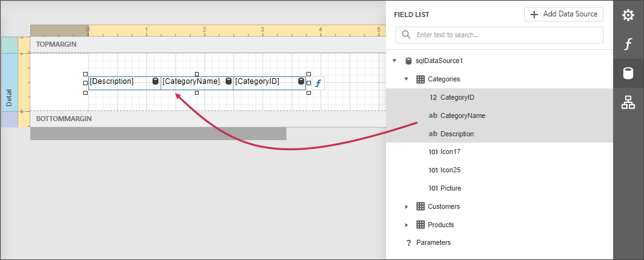
Task: Open the Properties gear panel
Action: [x=628, y=15]
